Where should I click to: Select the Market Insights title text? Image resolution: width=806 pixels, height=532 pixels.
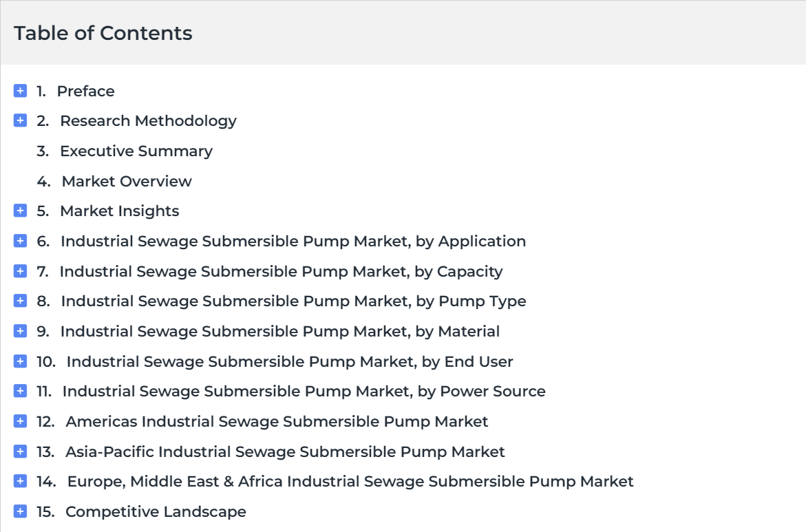(x=119, y=211)
